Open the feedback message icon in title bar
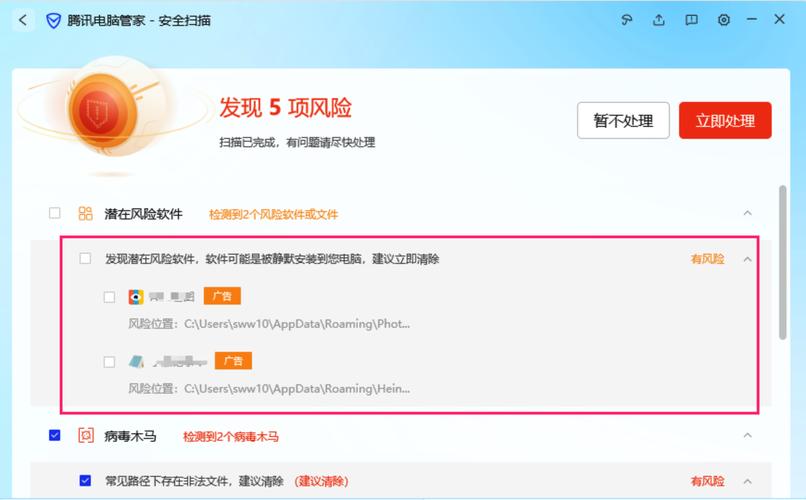The height and width of the screenshot is (500, 806). (x=691, y=20)
